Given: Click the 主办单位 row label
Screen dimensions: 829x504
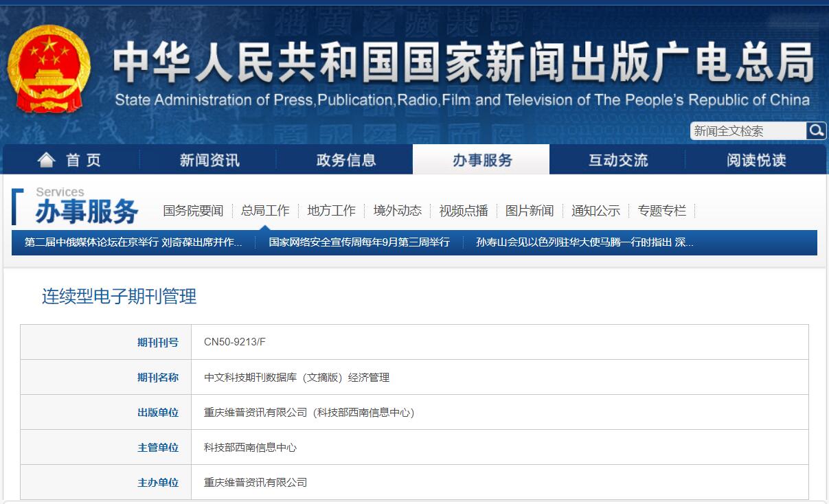Looking at the screenshot, I should 158,482.
